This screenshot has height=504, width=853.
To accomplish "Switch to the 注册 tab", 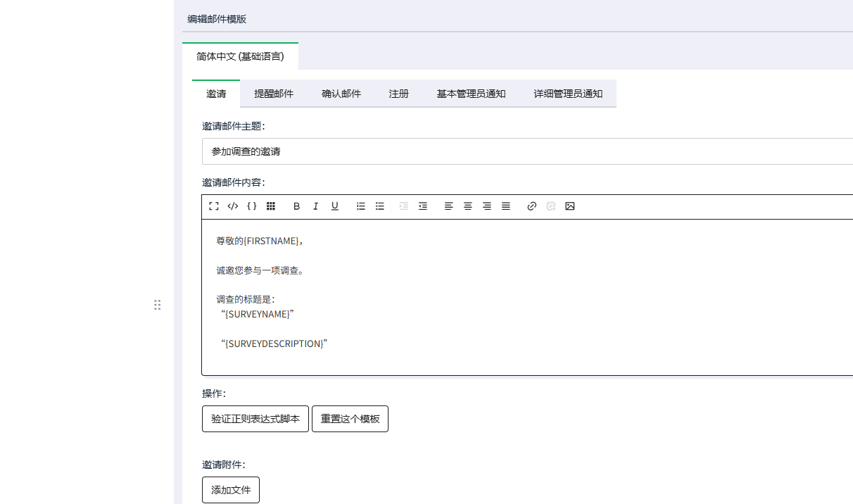I will (399, 94).
